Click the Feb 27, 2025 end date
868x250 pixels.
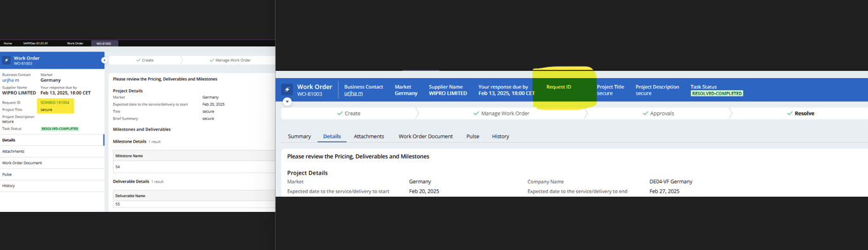[x=664, y=191]
